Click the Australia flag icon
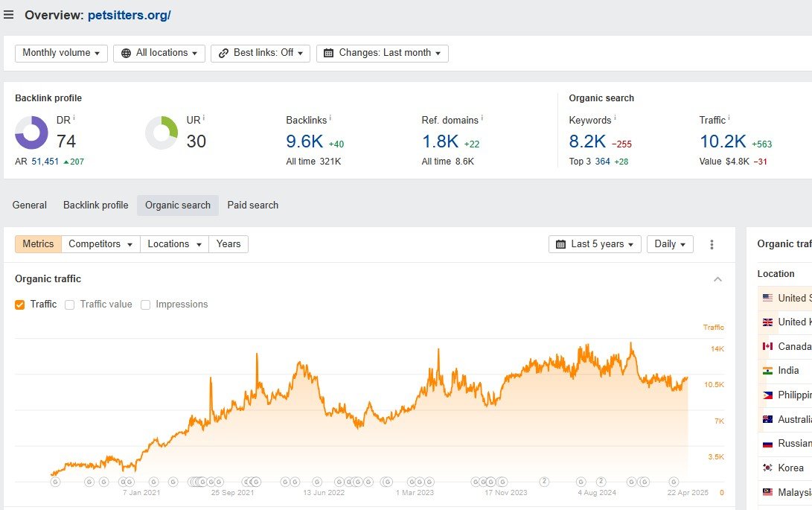Viewport: 812px width, 510px height. pos(767,419)
